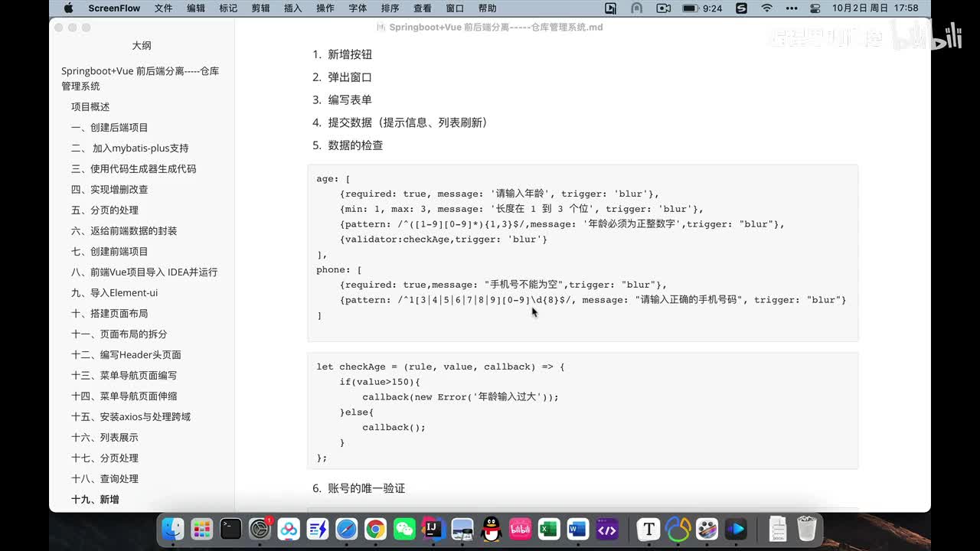
Task: Click the battery status icon
Action: 690,8
